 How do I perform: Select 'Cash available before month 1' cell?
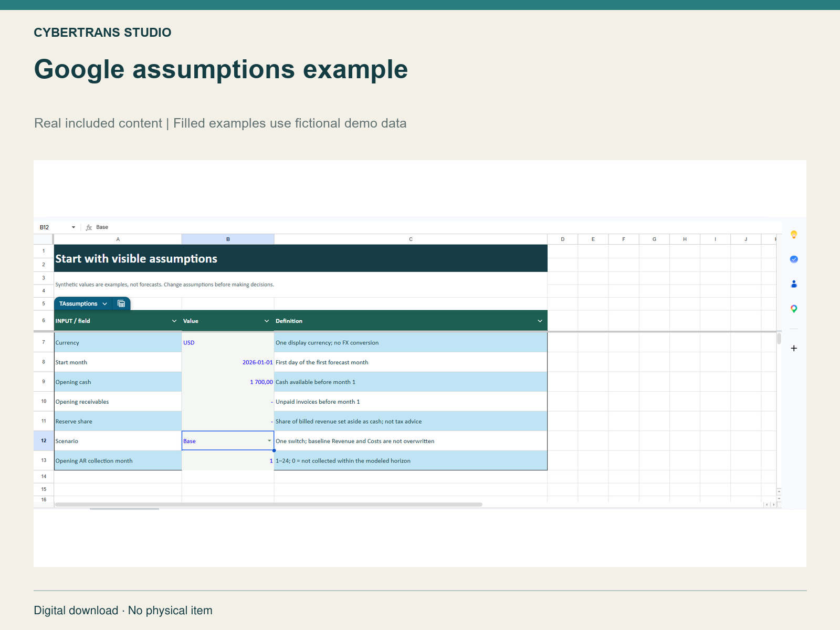[411, 382]
